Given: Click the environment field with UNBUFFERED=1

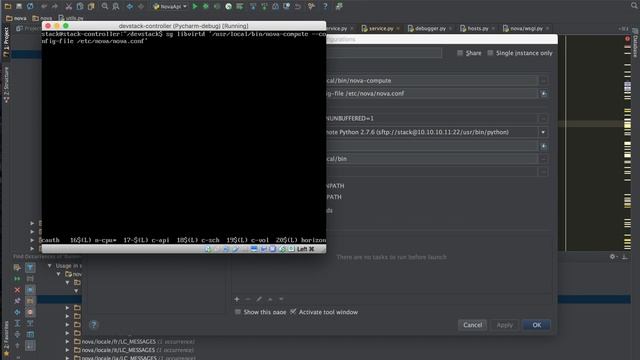Looking at the screenshot, I should pyautogui.click(x=431, y=118).
